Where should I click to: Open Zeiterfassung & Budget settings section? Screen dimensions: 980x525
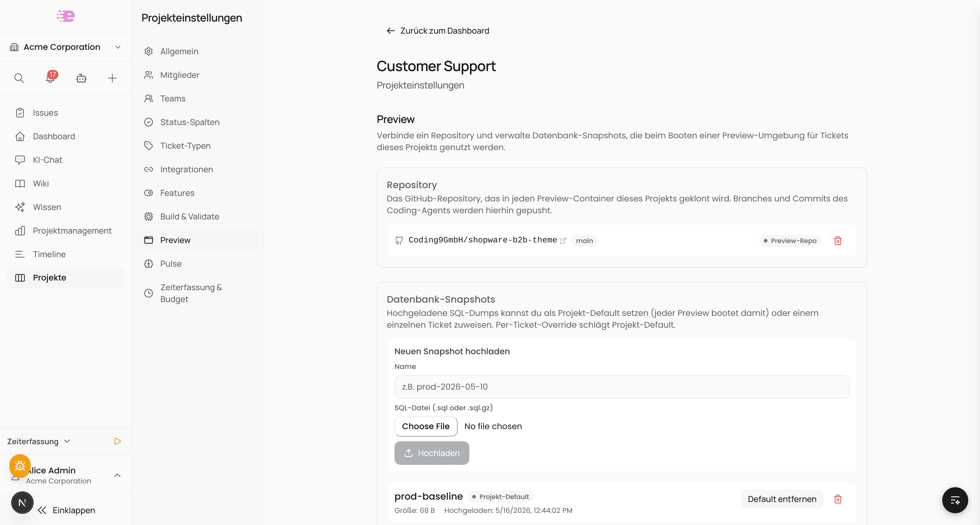point(198,293)
